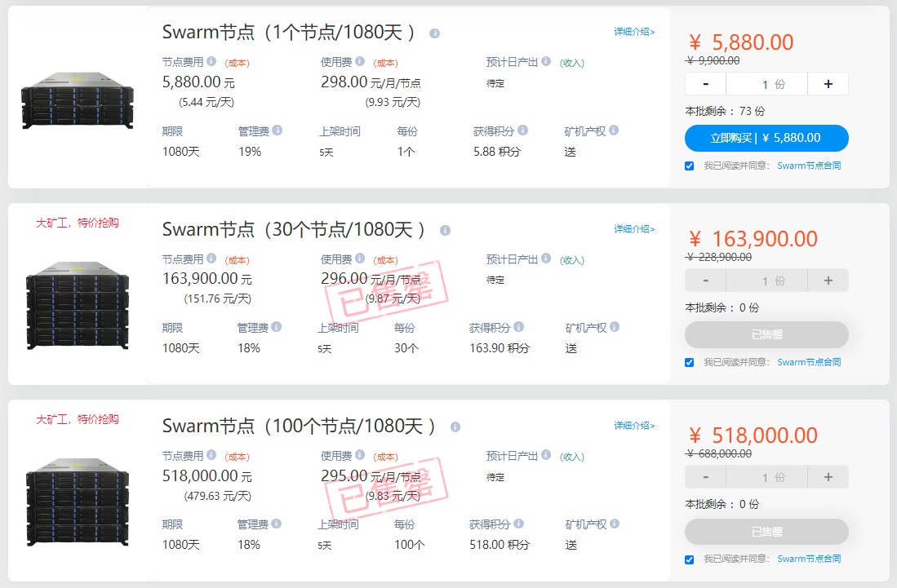Click 管理费 info icon in first card

pos(278,130)
